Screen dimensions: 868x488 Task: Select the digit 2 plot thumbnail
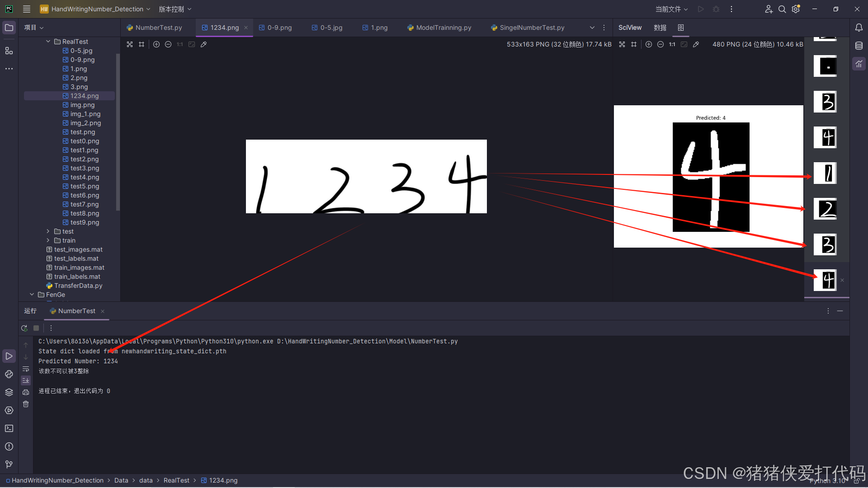(x=825, y=209)
